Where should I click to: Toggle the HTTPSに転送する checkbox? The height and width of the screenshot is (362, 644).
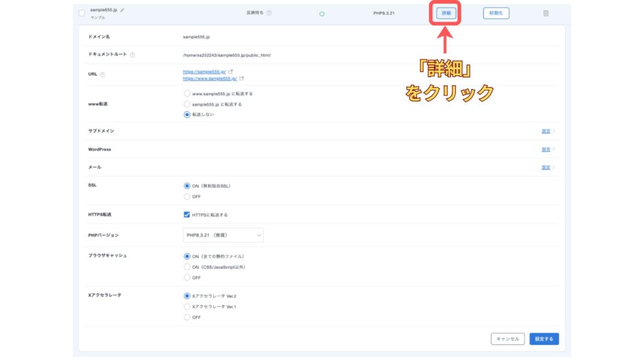187,214
